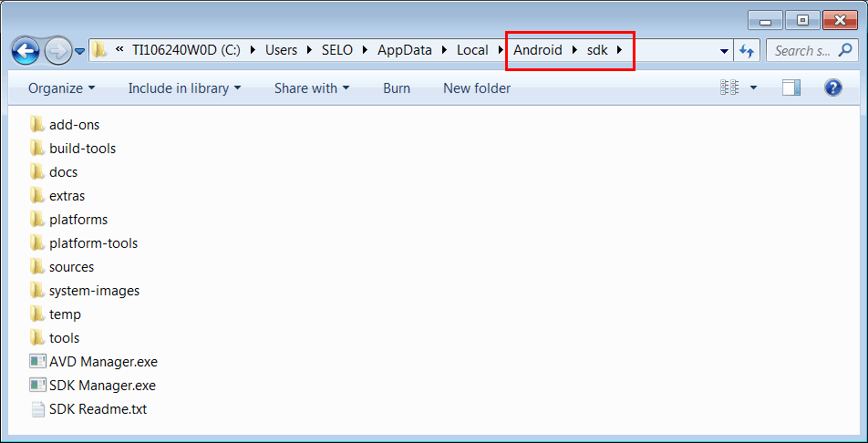The height and width of the screenshot is (443, 868).
Task: Select the SDK Readme.txt file icon
Action: click(x=37, y=409)
